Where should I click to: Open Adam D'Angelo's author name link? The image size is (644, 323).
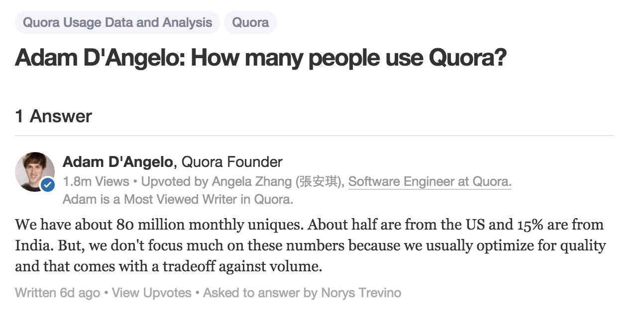click(117, 162)
